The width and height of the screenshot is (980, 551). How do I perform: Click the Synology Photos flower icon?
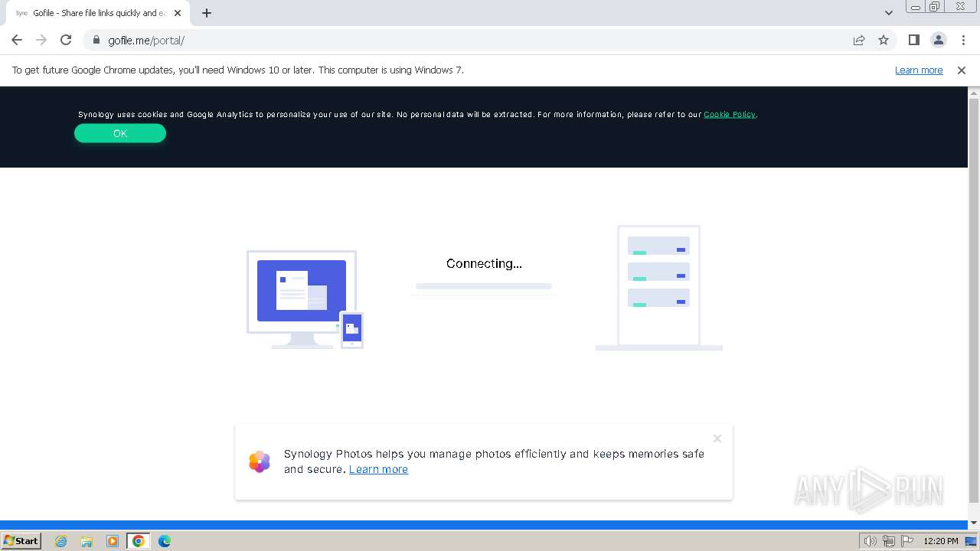(x=260, y=461)
